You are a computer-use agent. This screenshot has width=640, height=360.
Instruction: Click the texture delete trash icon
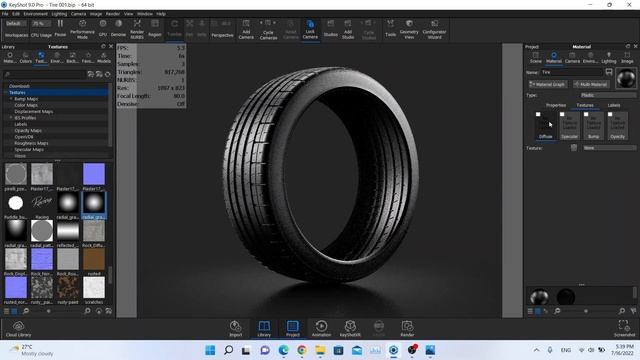[x=574, y=148]
